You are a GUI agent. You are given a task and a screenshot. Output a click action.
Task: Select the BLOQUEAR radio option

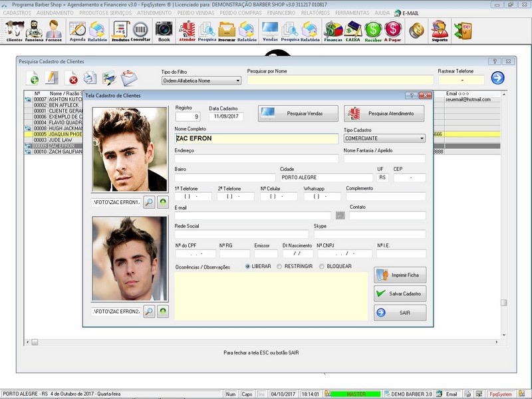coord(322,267)
